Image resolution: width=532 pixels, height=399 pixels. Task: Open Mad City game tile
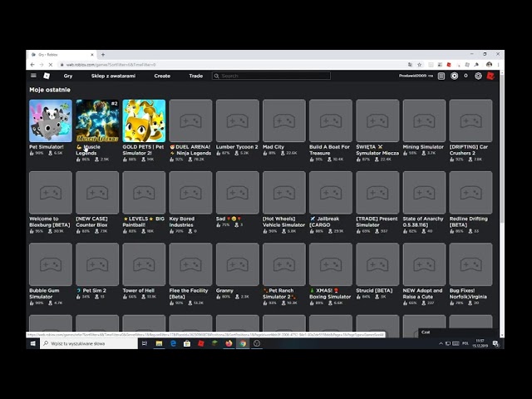(284, 121)
